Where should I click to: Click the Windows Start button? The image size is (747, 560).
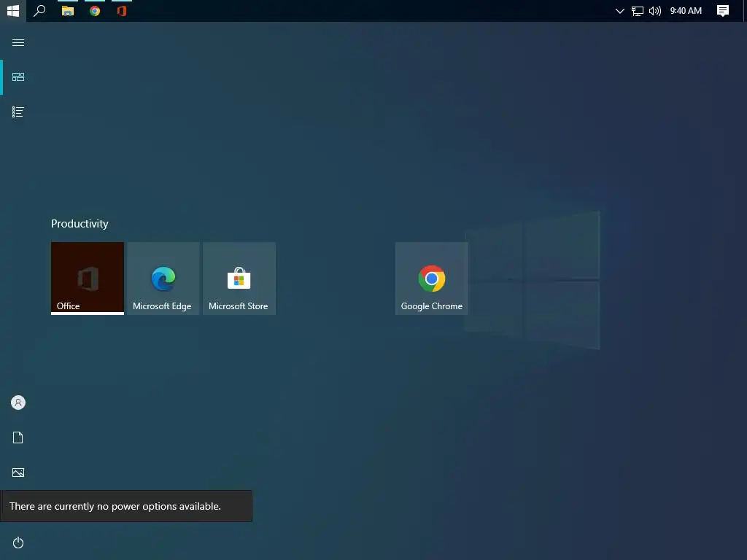click(x=13, y=10)
